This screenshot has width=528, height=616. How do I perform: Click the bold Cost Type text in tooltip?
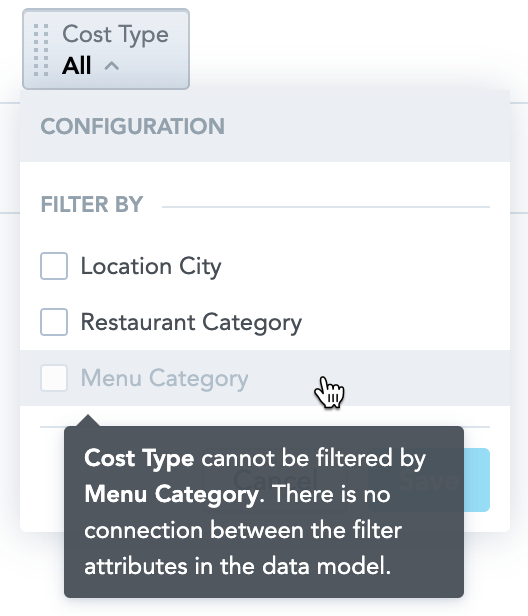coord(139,458)
